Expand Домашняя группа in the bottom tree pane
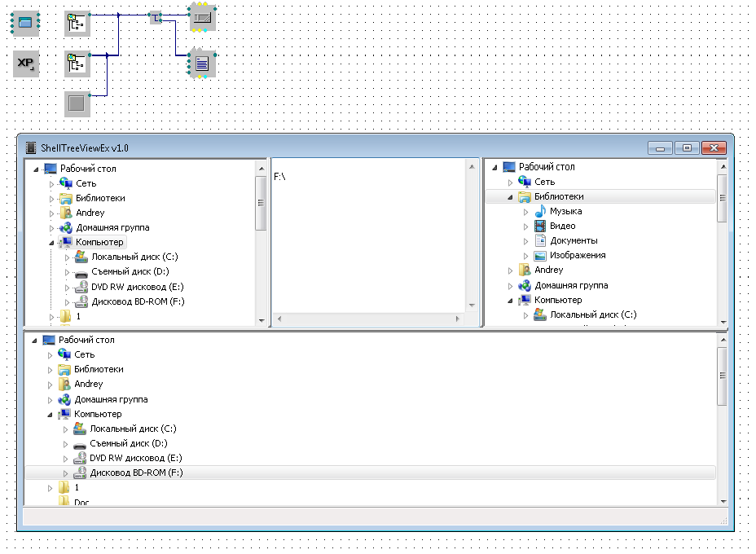Screen dimensions: 756x554 point(51,400)
